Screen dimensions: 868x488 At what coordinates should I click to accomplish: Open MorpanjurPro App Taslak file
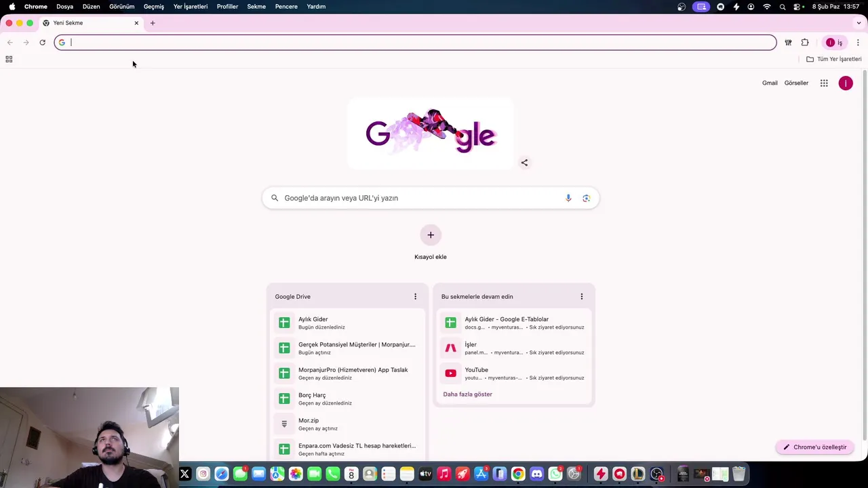(347, 373)
